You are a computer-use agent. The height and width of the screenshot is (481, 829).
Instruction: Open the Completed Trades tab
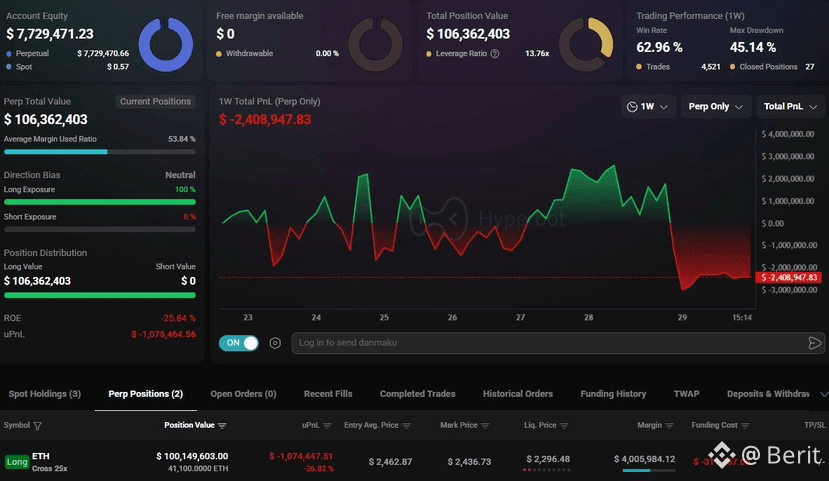(417, 394)
